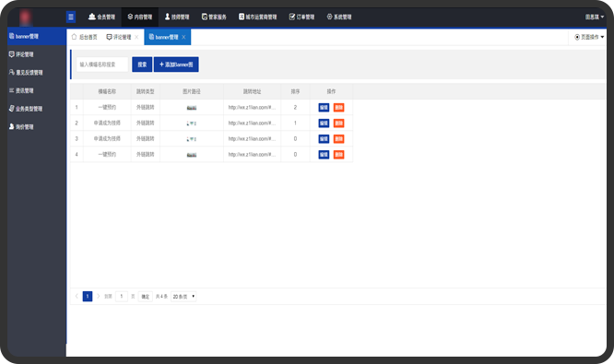Click the redirect URL in row 3
614x364 pixels.
[252, 138]
